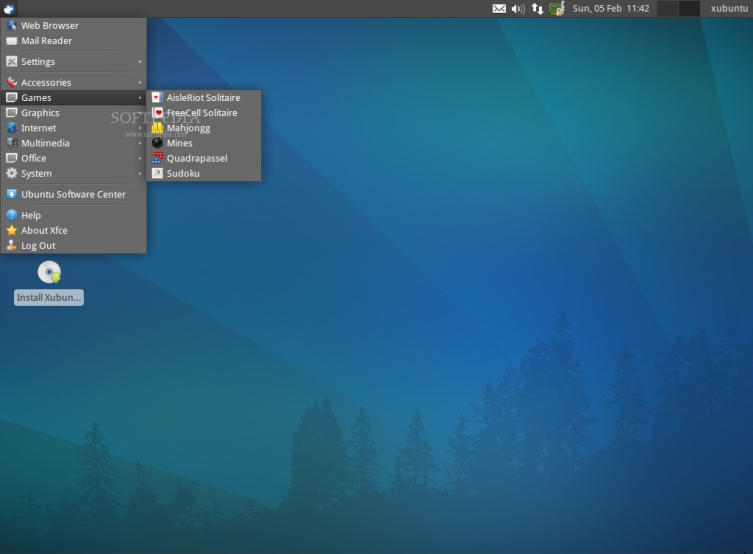Open the Help menu entry
The width and height of the screenshot is (753, 554).
[x=73, y=215]
